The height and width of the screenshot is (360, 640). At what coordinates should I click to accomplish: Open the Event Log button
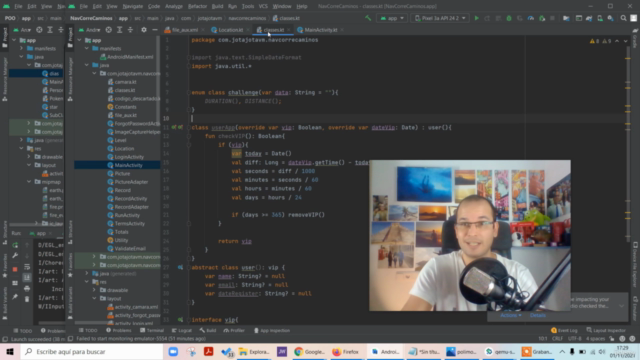coord(564,331)
